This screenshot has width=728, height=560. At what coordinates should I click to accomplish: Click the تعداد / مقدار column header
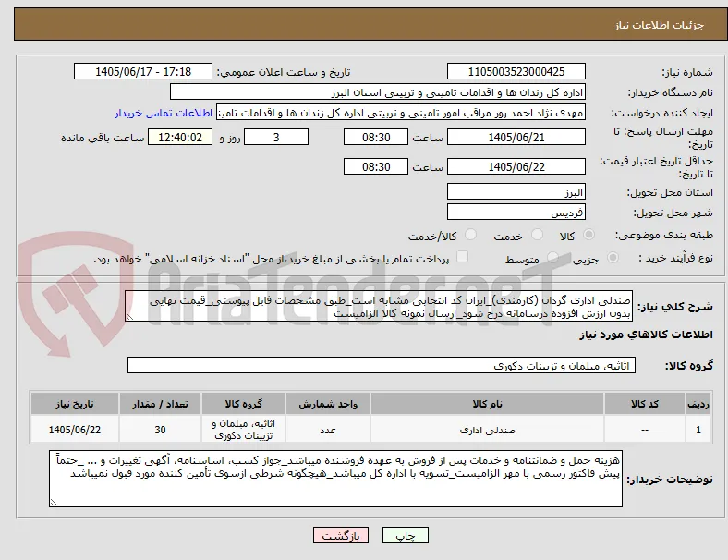[x=160, y=404]
